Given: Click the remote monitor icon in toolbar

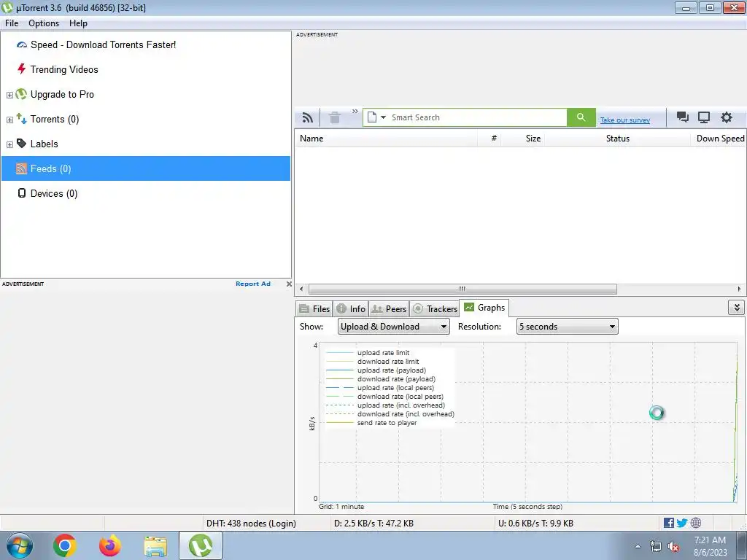Looking at the screenshot, I should click(x=704, y=117).
